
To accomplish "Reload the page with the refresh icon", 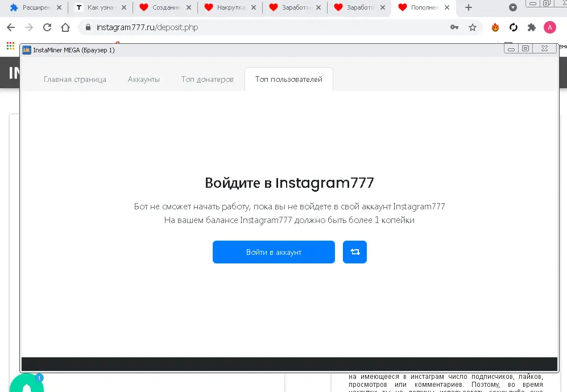I will click(x=47, y=27).
